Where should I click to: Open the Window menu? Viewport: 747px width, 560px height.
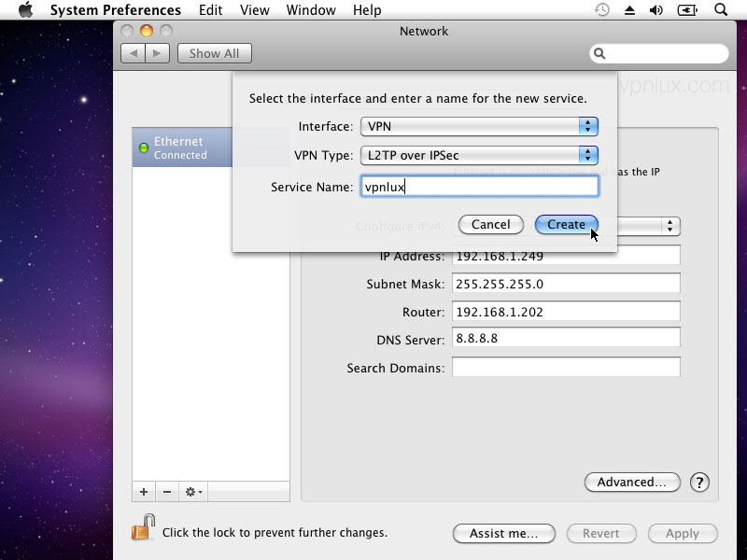(311, 10)
